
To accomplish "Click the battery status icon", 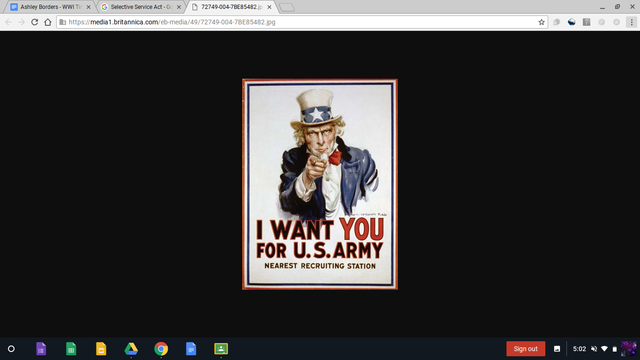I will click(x=615, y=349).
